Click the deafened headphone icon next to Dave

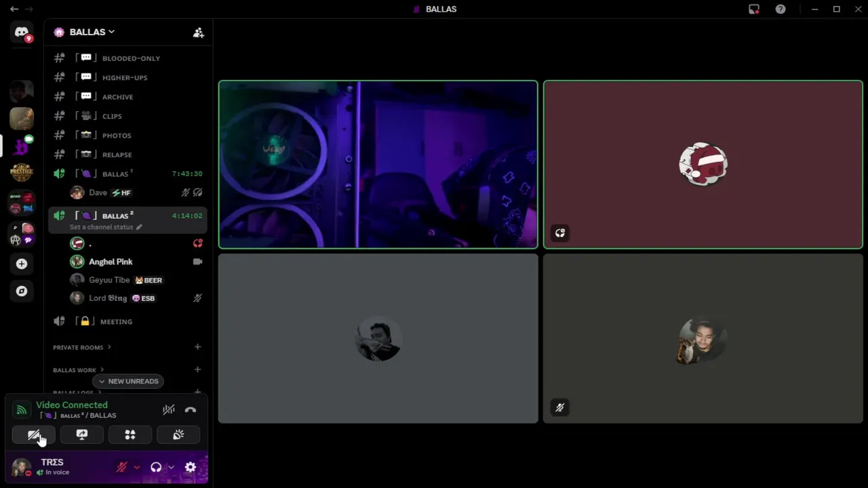[198, 192]
